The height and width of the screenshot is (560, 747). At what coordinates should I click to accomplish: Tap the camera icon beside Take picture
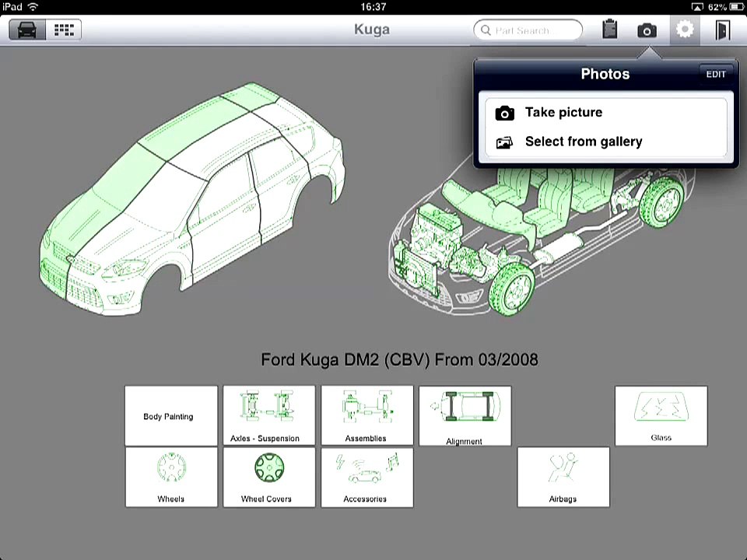click(x=505, y=114)
